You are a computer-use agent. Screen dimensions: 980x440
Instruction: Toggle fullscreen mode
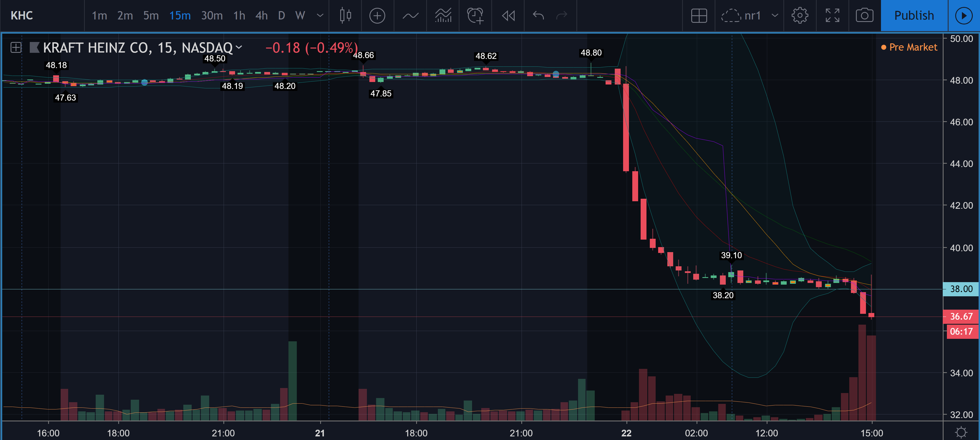[832, 16]
